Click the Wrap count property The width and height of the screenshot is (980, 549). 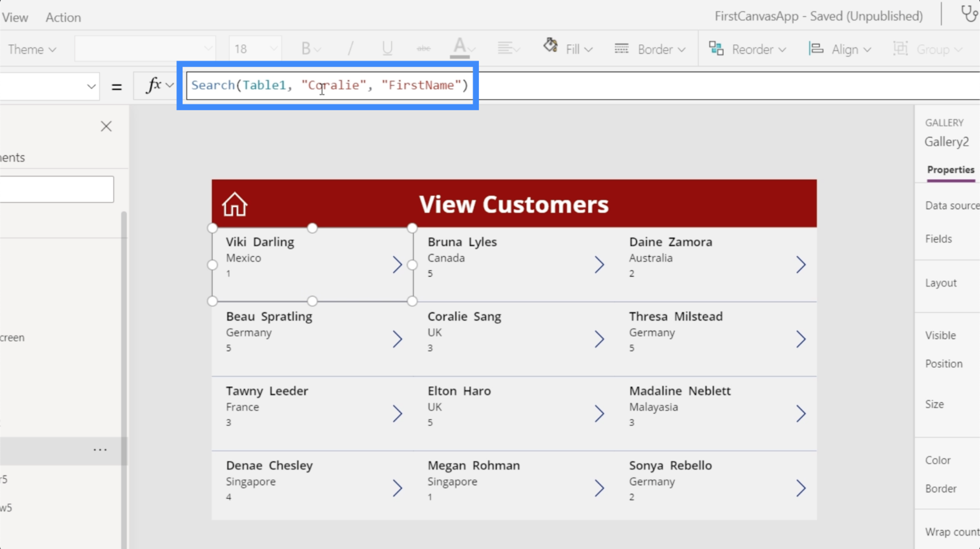pos(952,532)
